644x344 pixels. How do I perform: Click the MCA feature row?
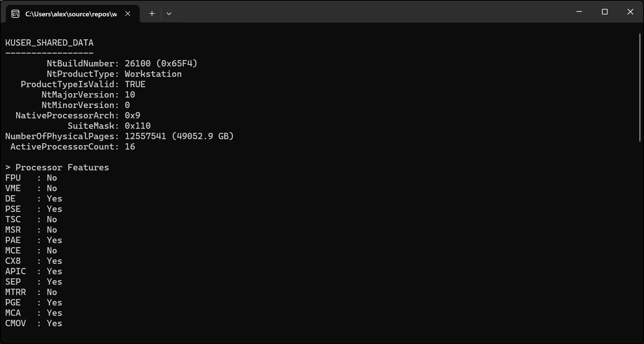(34, 313)
